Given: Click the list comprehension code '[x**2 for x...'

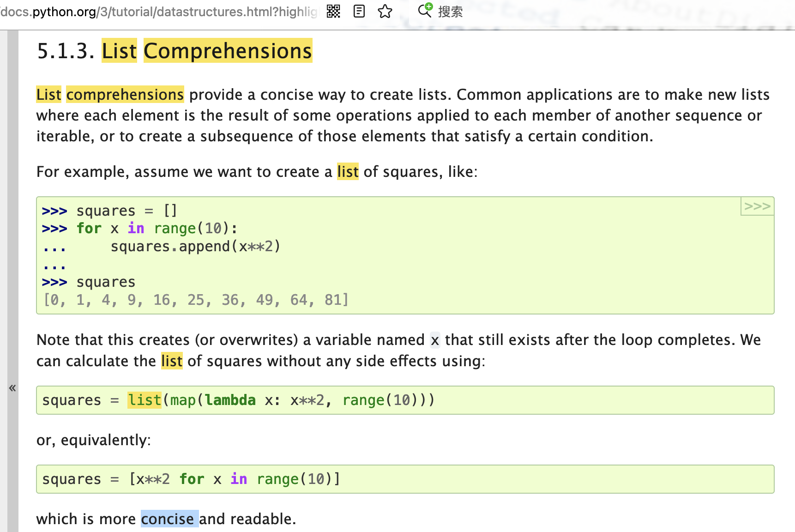Looking at the screenshot, I should pyautogui.click(x=235, y=479).
